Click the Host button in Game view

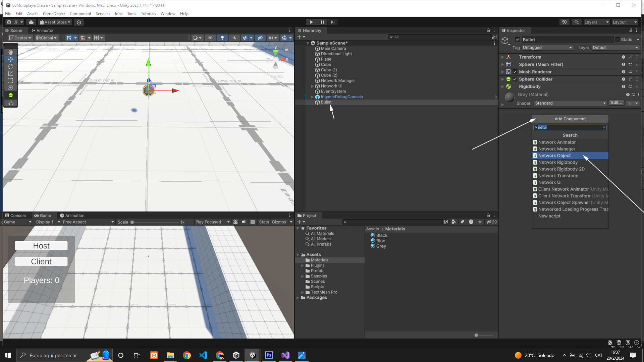pyautogui.click(x=41, y=246)
